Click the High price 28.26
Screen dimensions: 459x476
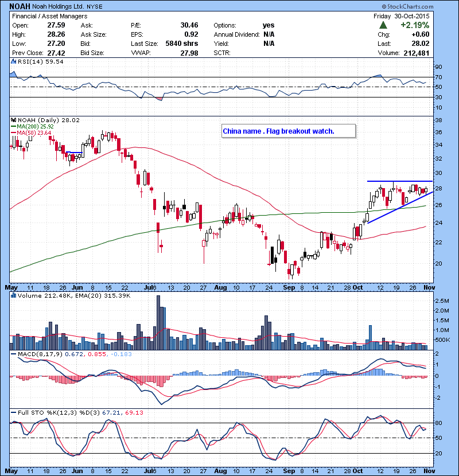coord(56,34)
